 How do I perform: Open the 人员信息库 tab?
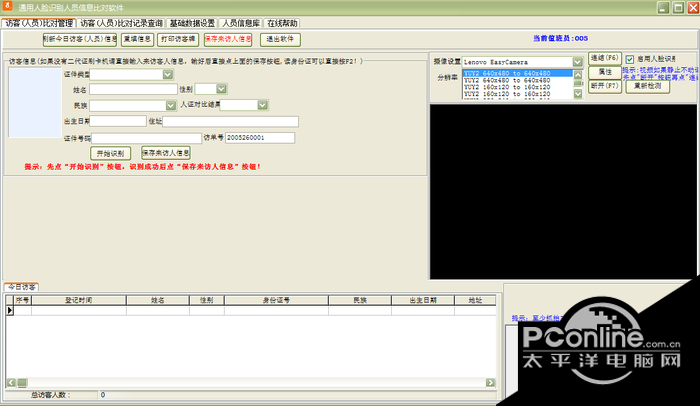(241, 23)
